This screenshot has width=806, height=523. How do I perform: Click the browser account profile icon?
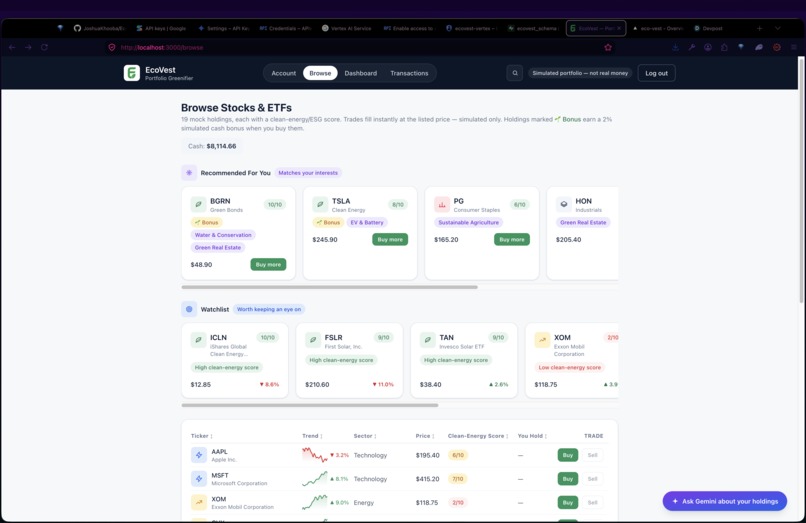(708, 47)
